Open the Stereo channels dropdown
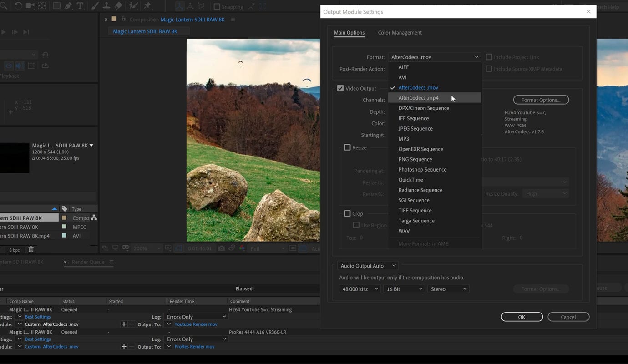The height and width of the screenshot is (364, 628). point(448,289)
